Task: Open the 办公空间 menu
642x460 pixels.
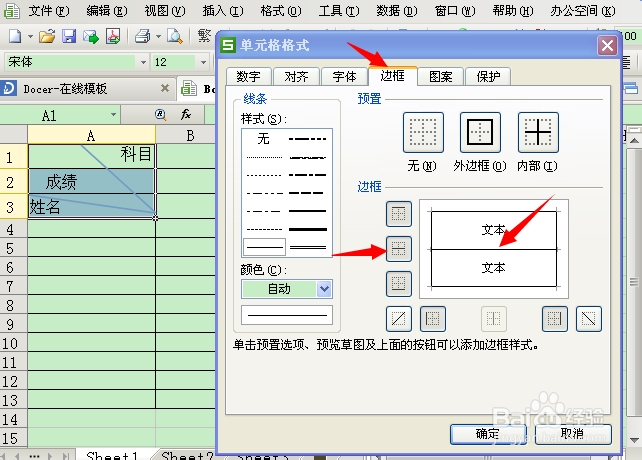Action: pos(583,11)
